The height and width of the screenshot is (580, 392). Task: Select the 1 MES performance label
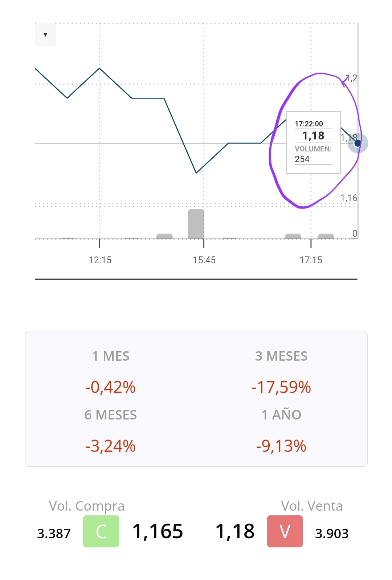(x=111, y=356)
